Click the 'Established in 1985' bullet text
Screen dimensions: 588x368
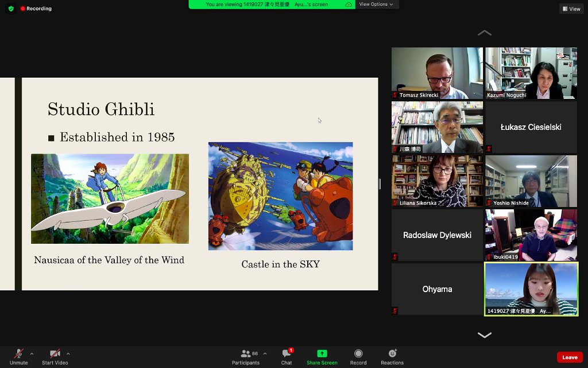pyautogui.click(x=117, y=137)
